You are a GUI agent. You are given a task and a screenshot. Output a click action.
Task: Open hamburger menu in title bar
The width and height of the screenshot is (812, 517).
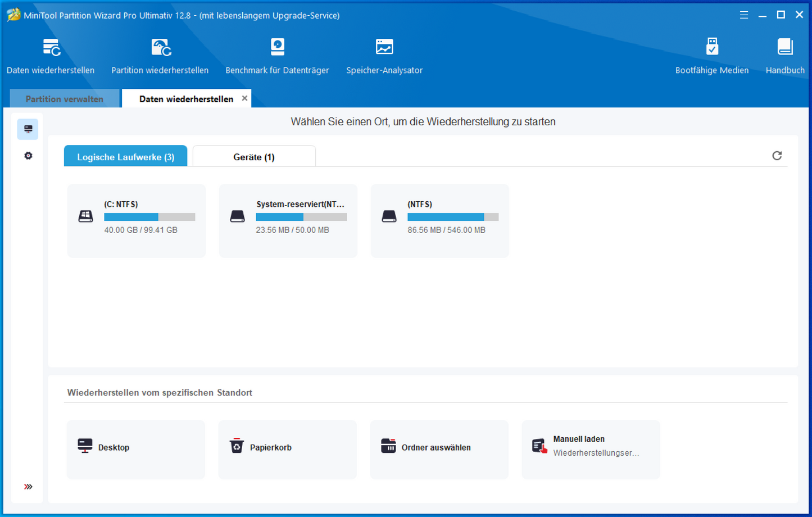(x=743, y=15)
